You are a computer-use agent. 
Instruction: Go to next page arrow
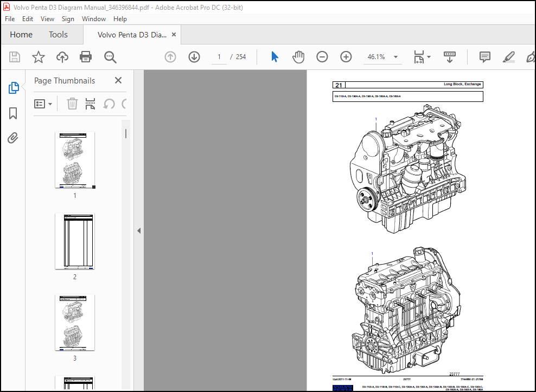[194, 57]
